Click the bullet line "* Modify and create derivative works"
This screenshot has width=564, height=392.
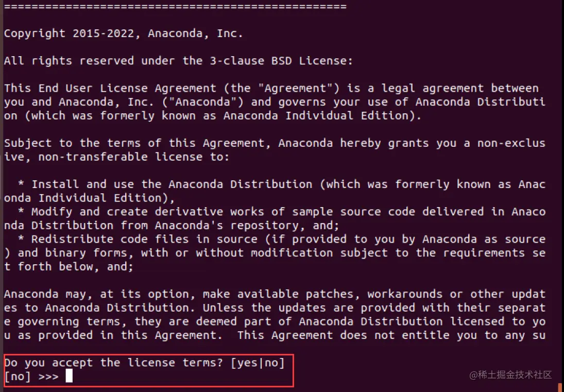(282, 212)
